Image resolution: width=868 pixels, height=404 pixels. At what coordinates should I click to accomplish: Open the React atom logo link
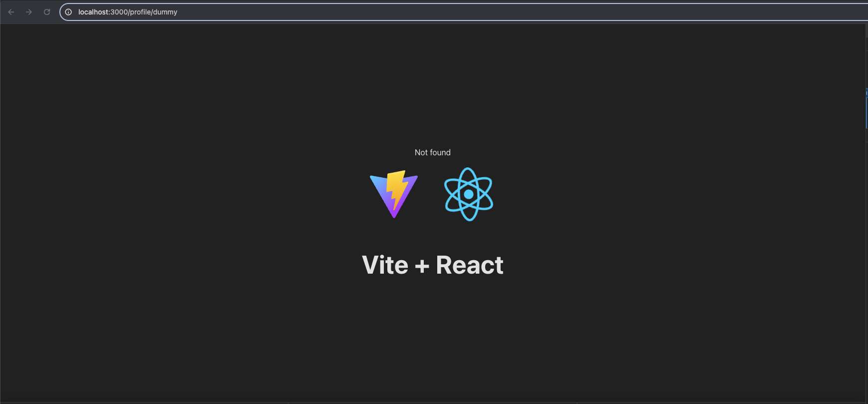[x=469, y=194]
